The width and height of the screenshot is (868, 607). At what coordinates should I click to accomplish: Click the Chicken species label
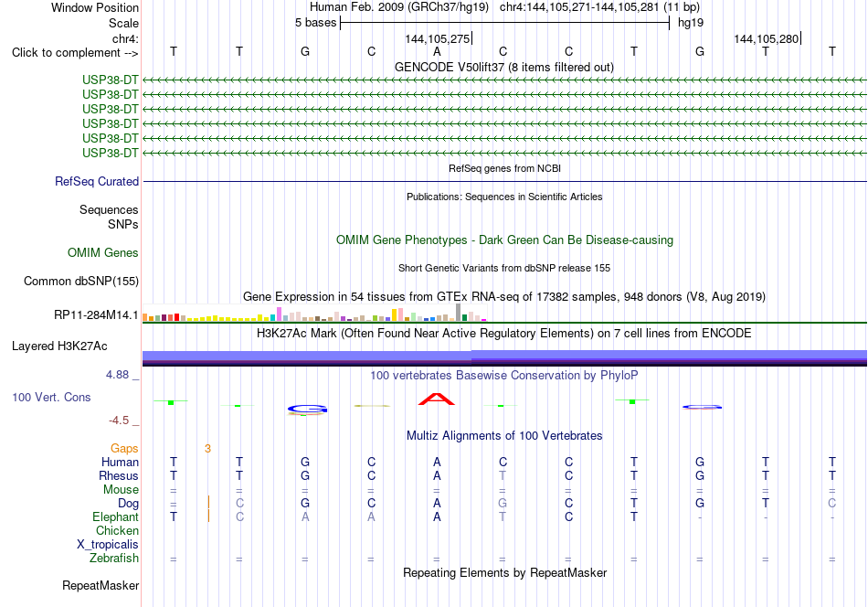tap(117, 530)
